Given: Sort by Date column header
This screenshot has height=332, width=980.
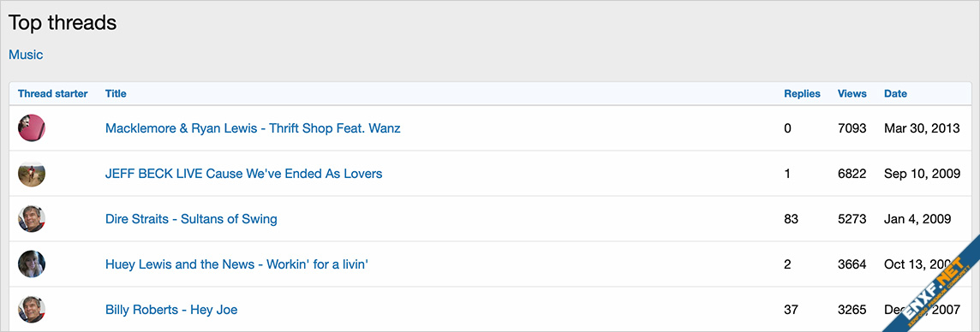Looking at the screenshot, I should point(896,93).
